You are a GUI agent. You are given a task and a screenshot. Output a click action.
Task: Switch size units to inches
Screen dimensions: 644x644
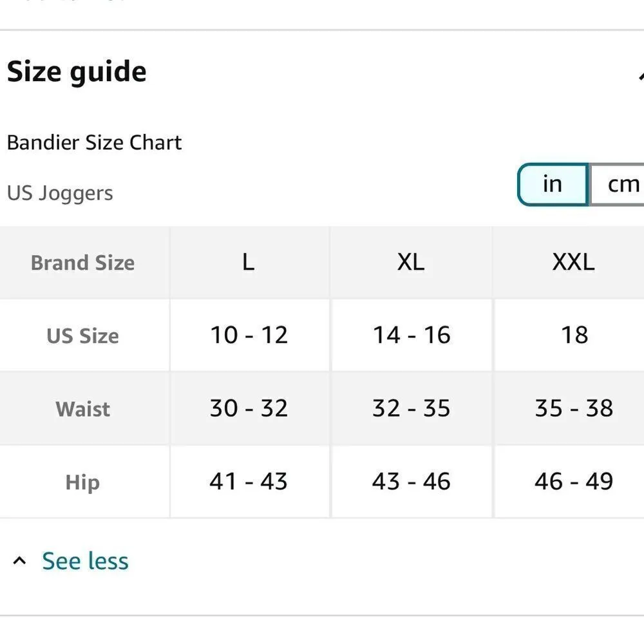[x=553, y=185]
